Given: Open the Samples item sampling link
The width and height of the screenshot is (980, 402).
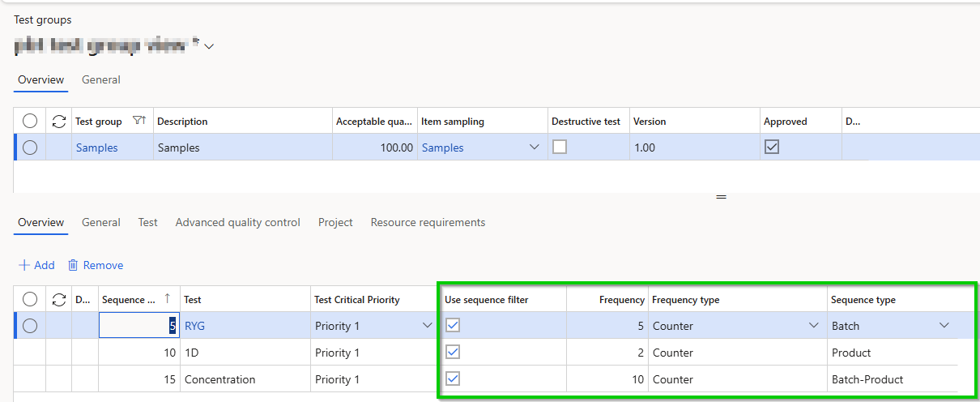Looking at the screenshot, I should tap(442, 148).
